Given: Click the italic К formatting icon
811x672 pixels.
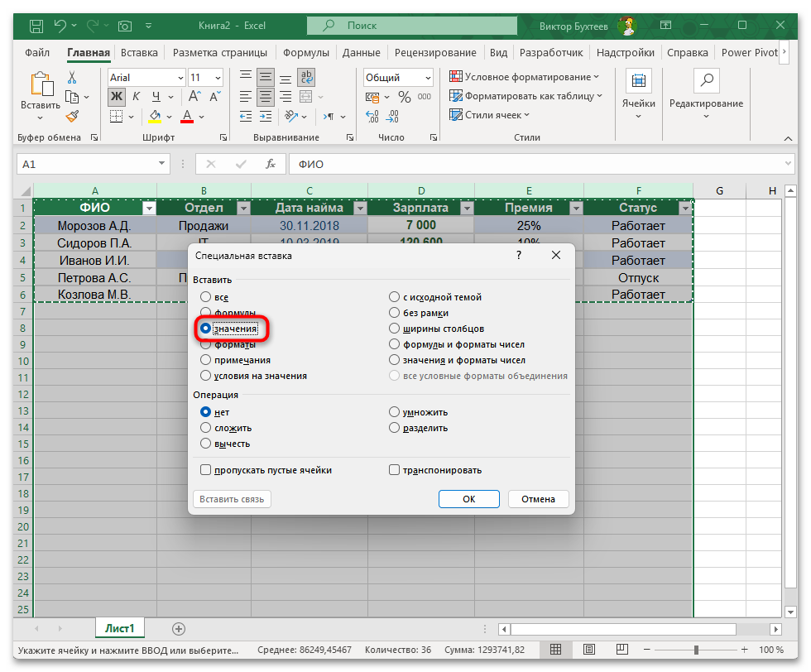Looking at the screenshot, I should [x=137, y=96].
